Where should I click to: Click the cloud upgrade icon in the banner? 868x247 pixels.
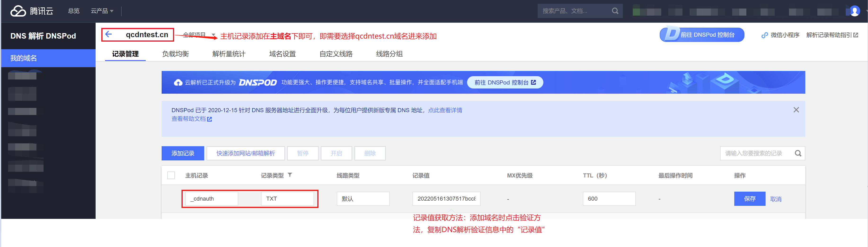click(x=178, y=83)
